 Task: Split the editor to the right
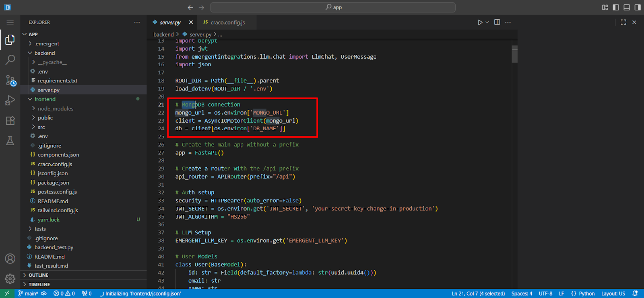(x=497, y=23)
